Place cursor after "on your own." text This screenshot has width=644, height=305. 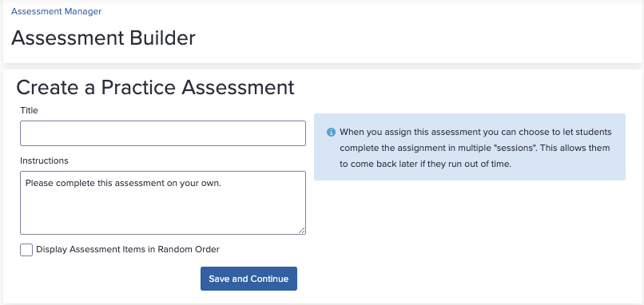[x=222, y=183]
